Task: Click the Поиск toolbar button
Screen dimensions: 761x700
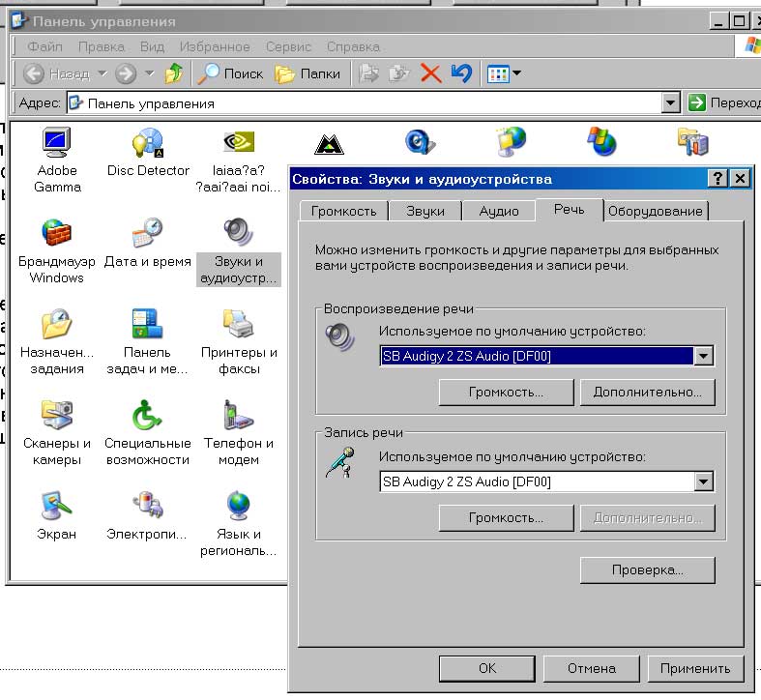Action: tap(230, 73)
